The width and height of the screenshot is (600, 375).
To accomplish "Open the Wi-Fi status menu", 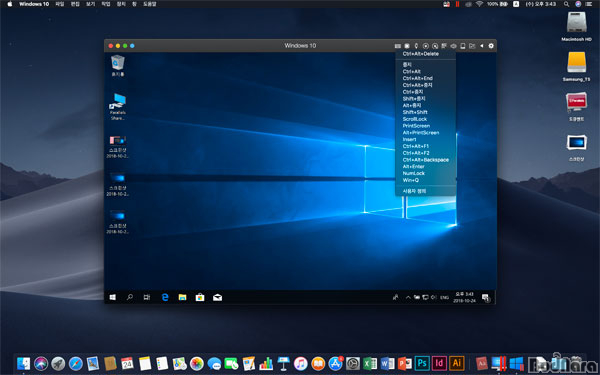I will (x=479, y=4).
